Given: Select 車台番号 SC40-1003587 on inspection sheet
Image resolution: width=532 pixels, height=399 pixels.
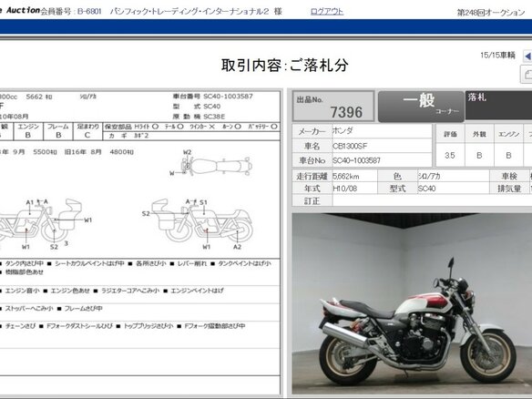Looking at the screenshot, I should (x=228, y=97).
